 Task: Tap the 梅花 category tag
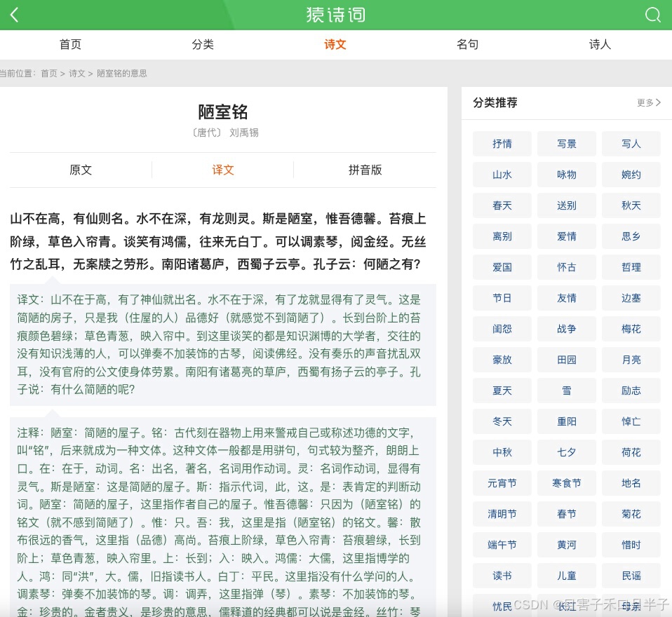(x=631, y=329)
